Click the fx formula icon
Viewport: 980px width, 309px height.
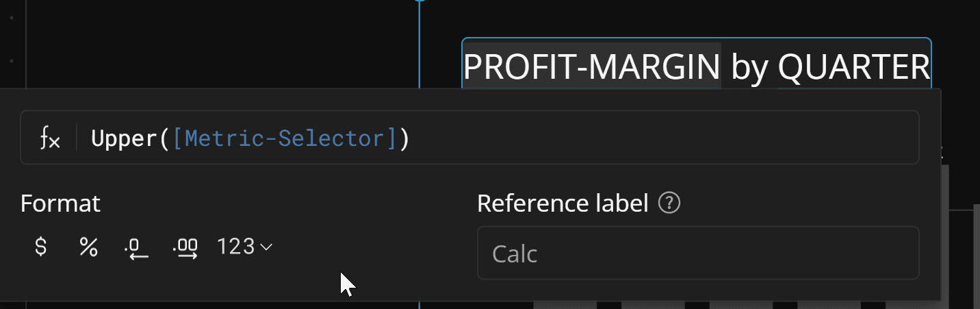(x=50, y=140)
